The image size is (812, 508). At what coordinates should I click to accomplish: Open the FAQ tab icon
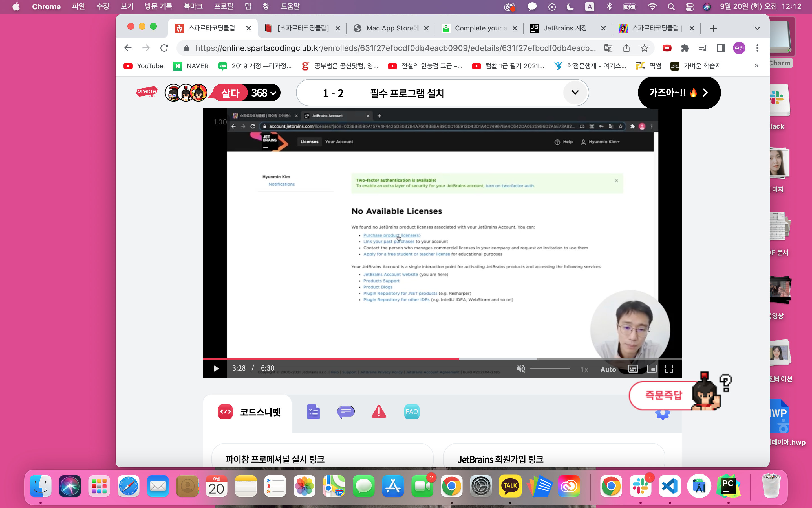412,411
